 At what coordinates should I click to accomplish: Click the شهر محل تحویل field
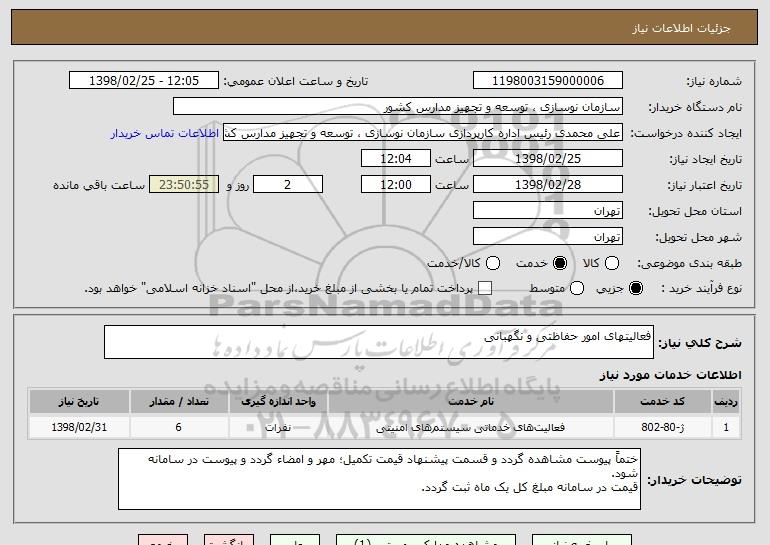pos(548,237)
